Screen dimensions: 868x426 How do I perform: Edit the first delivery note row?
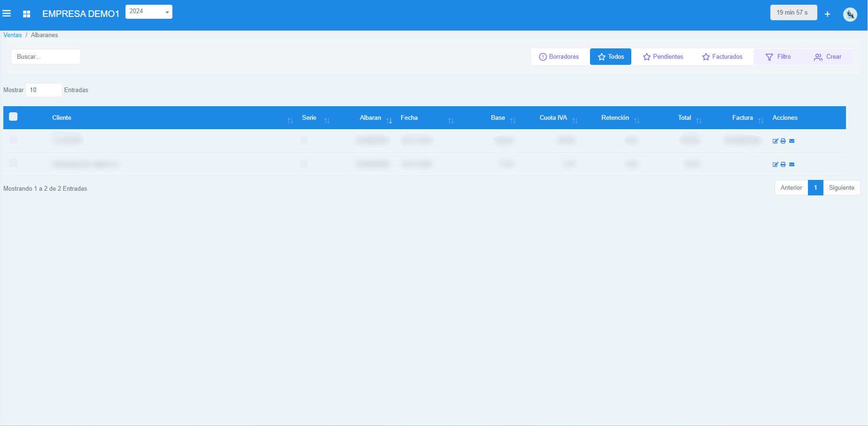tap(775, 141)
